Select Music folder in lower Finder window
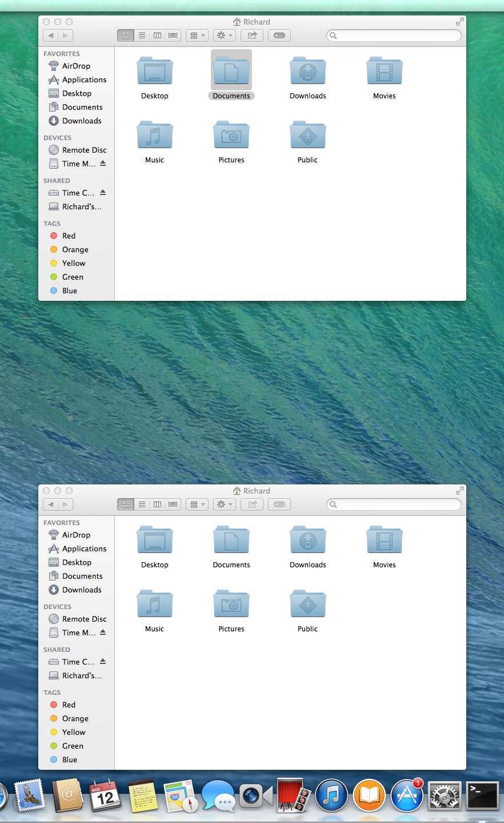The width and height of the screenshot is (504, 823). tap(154, 604)
